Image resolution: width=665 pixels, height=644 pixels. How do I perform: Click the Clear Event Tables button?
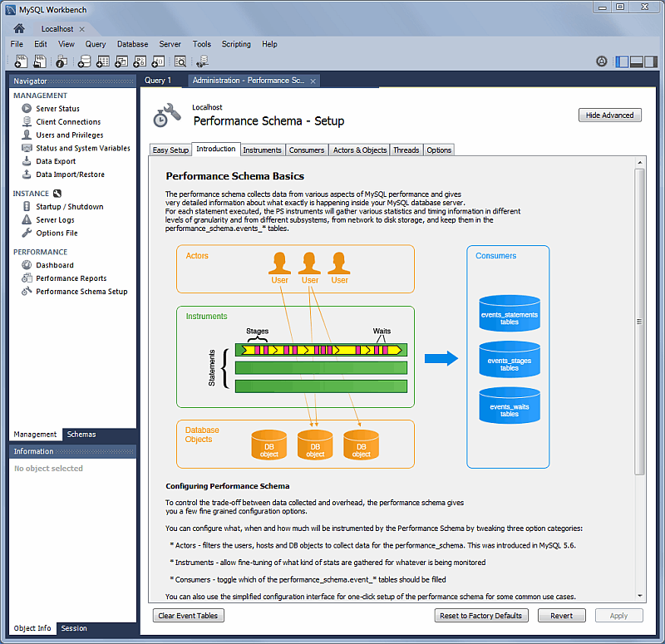[188, 616]
